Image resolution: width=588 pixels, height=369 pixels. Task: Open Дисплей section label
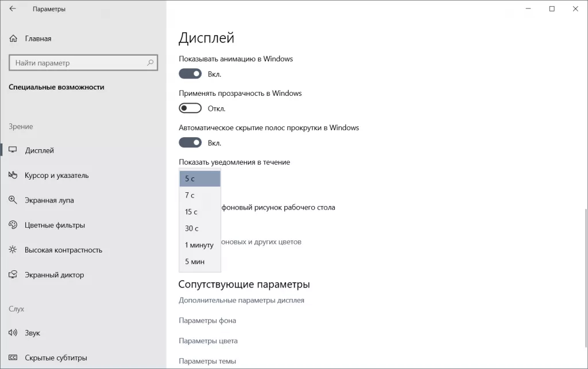pos(40,150)
